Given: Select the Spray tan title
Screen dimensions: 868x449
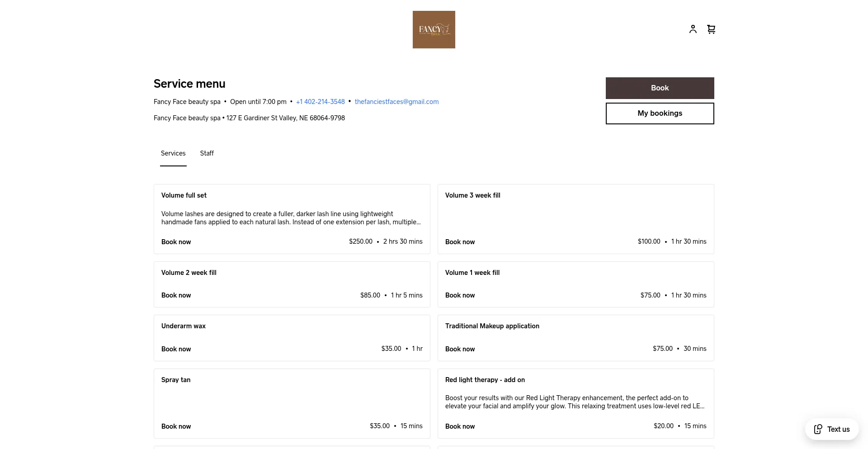Looking at the screenshot, I should click(x=176, y=380).
